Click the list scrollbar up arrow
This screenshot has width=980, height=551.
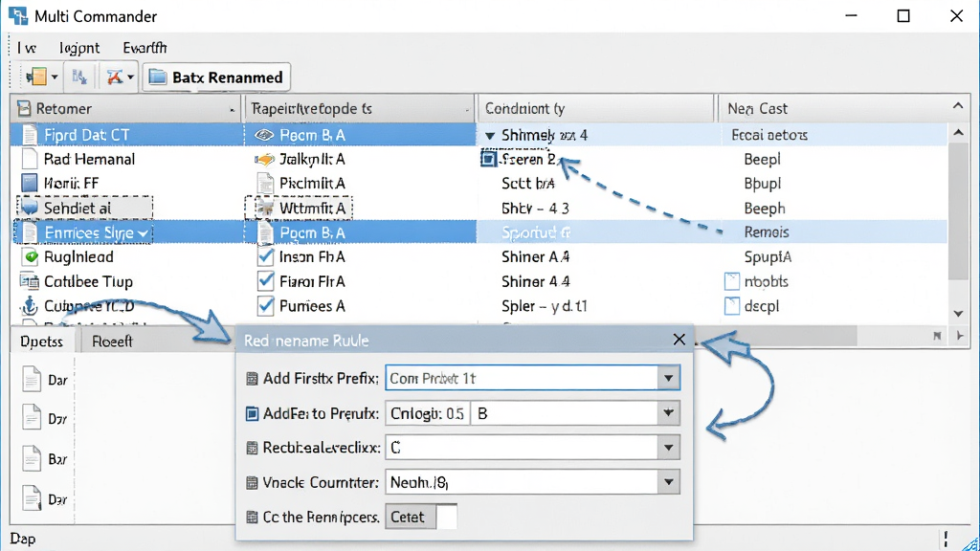click(x=958, y=133)
